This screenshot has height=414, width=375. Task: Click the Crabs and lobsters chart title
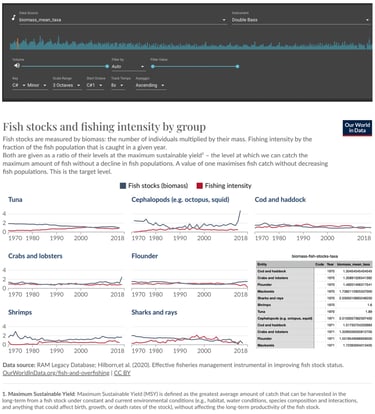[35, 256]
